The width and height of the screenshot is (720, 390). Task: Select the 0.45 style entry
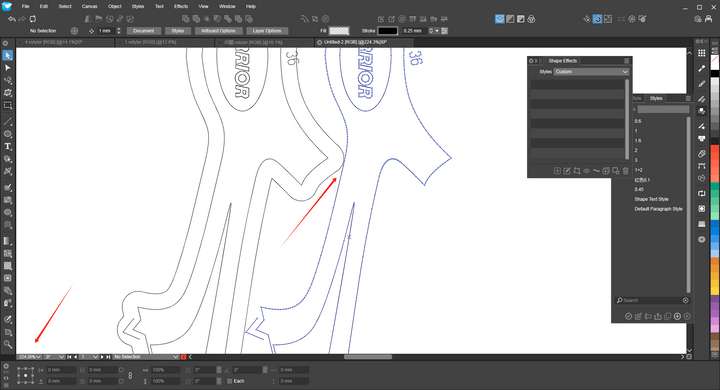[x=639, y=189]
